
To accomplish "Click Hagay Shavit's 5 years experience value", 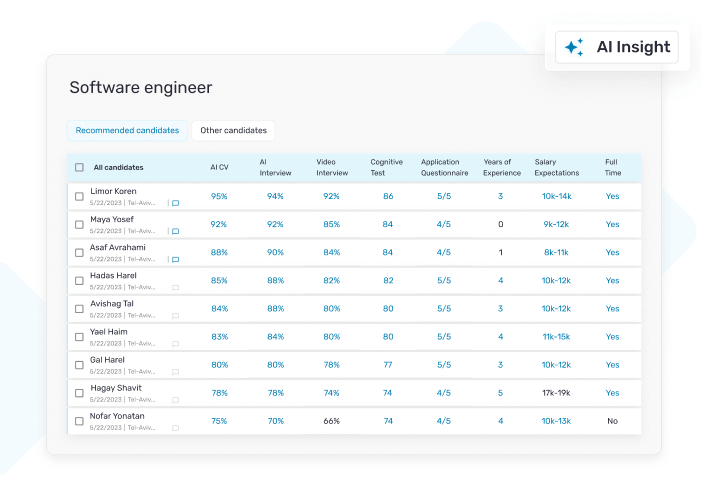I will pyautogui.click(x=501, y=393).
